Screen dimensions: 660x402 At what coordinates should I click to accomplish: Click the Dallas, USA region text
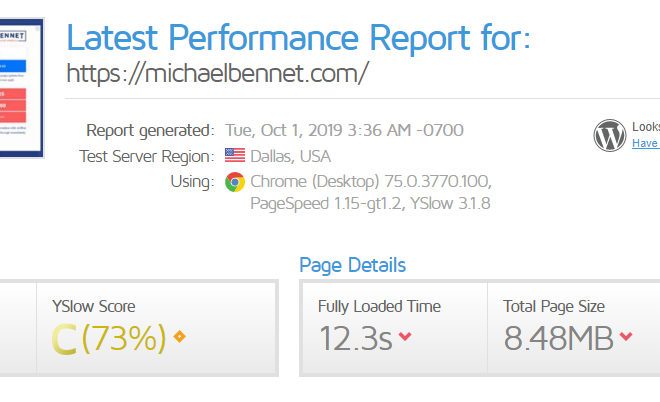point(290,157)
